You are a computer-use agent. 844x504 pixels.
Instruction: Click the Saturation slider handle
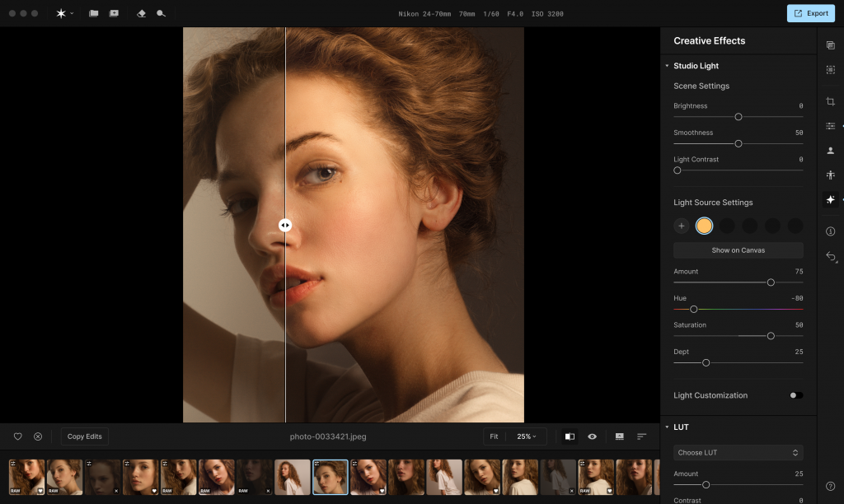(x=771, y=336)
